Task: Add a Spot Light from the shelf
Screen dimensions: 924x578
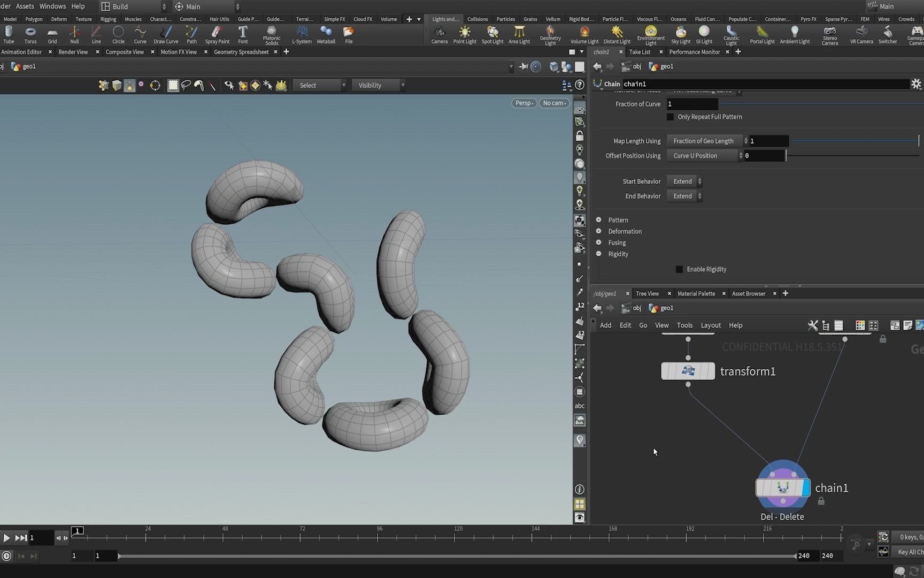Action: pyautogui.click(x=492, y=34)
